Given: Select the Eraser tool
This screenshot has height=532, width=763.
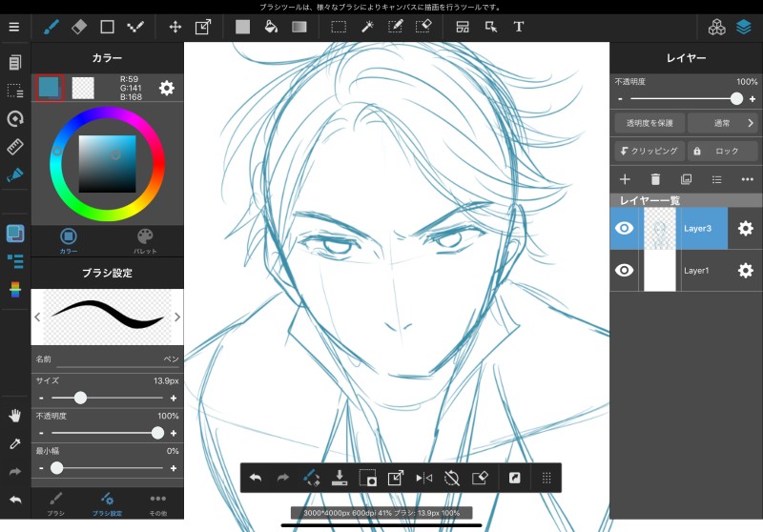Looking at the screenshot, I should (79, 27).
